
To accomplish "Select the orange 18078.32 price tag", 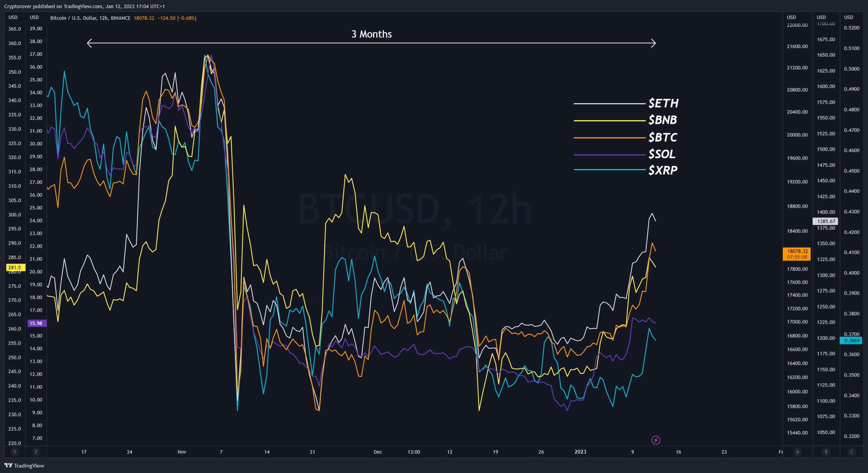I will click(797, 254).
